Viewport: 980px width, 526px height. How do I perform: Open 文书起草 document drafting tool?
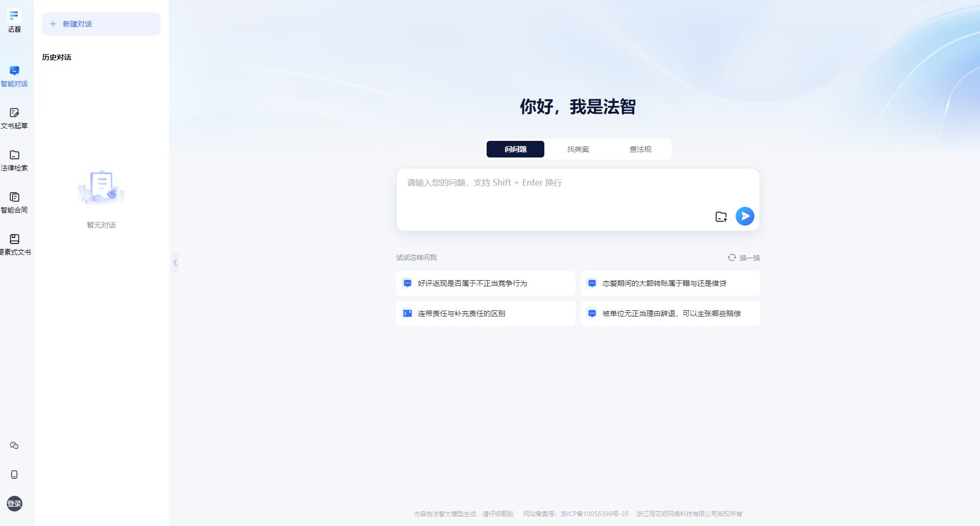[14, 119]
